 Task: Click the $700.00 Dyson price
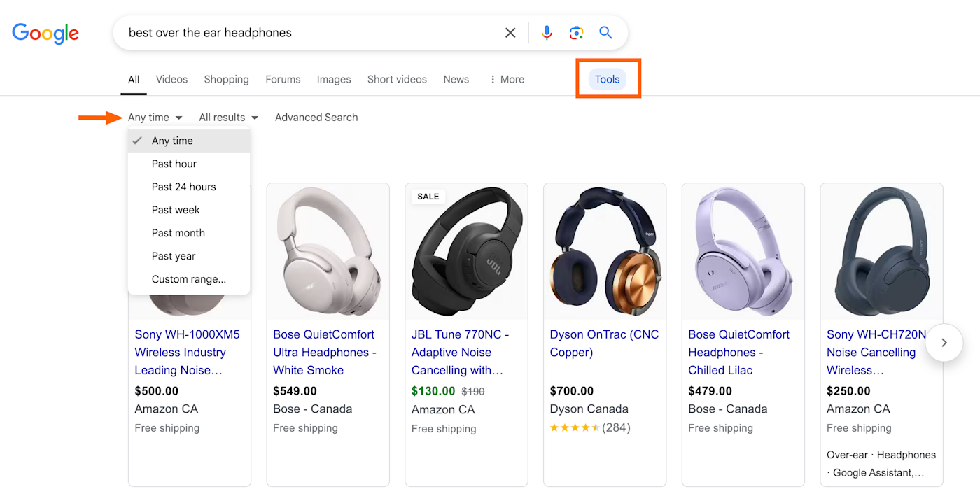coord(572,391)
